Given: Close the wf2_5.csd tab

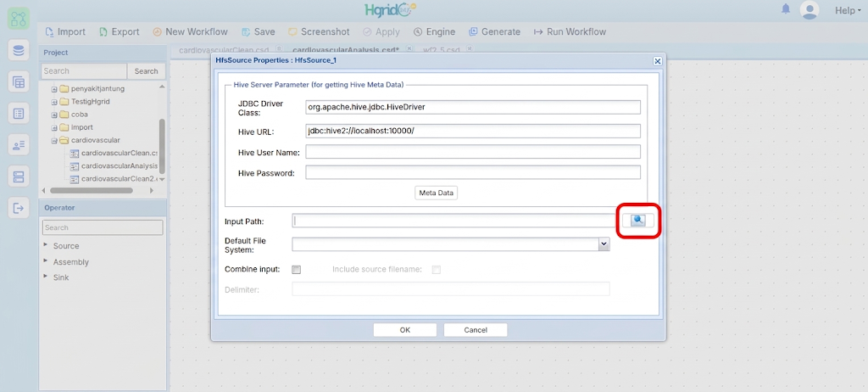Looking at the screenshot, I should (470, 49).
